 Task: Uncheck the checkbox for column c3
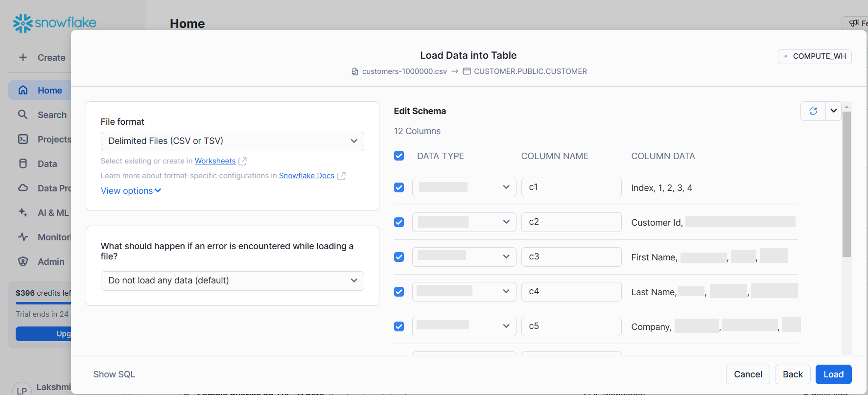click(399, 257)
